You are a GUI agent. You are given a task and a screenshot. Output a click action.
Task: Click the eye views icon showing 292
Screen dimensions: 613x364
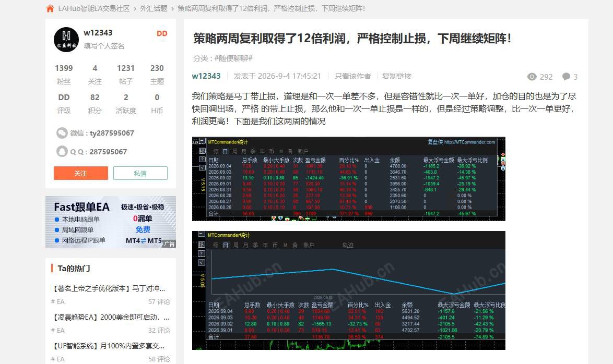532,77
